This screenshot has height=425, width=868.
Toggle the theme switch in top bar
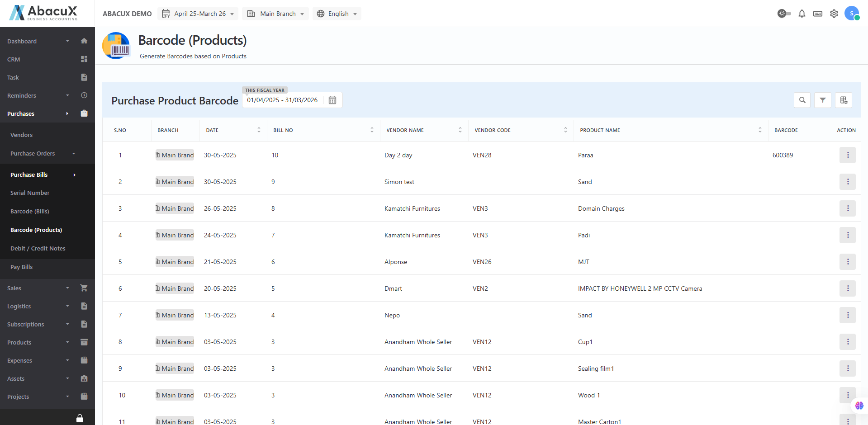784,14
